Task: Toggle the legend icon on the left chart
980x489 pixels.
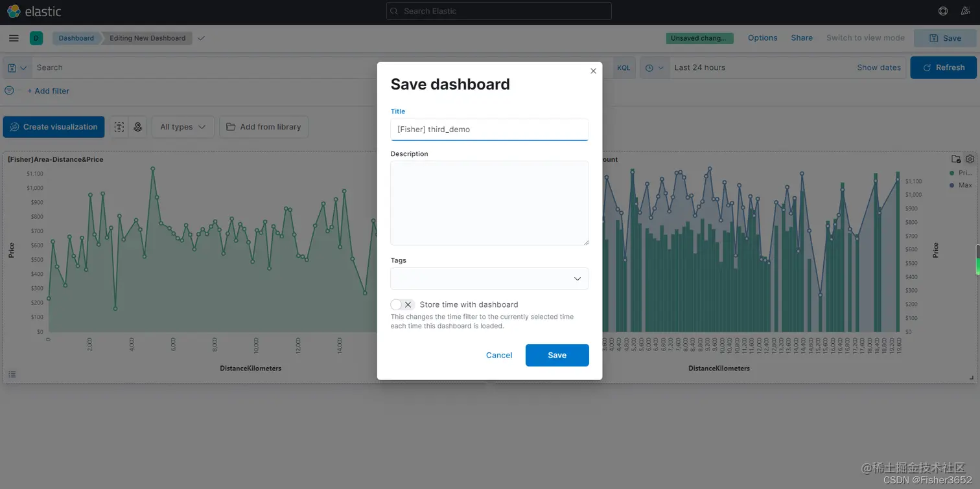Action: 12,374
